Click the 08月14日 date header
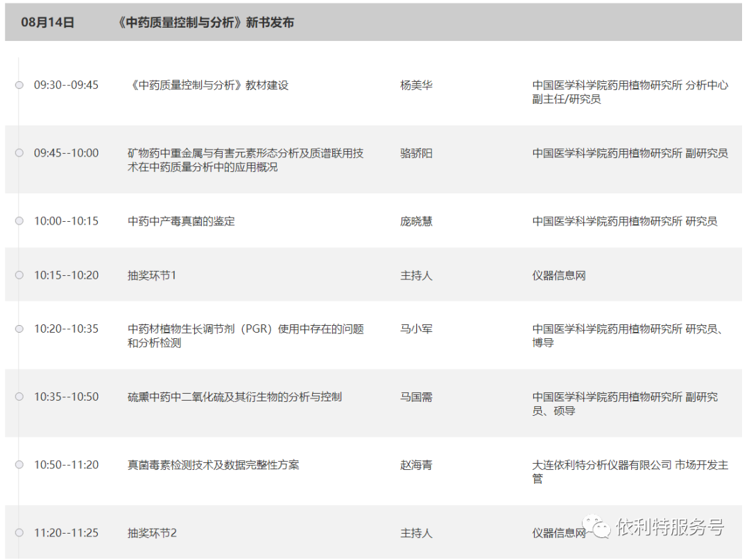749x560 pixels. [47, 23]
